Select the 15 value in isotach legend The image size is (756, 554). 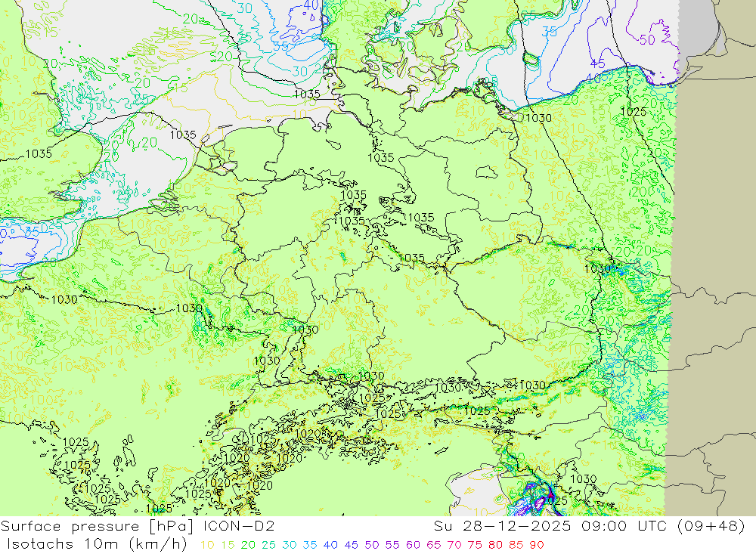tap(228, 546)
